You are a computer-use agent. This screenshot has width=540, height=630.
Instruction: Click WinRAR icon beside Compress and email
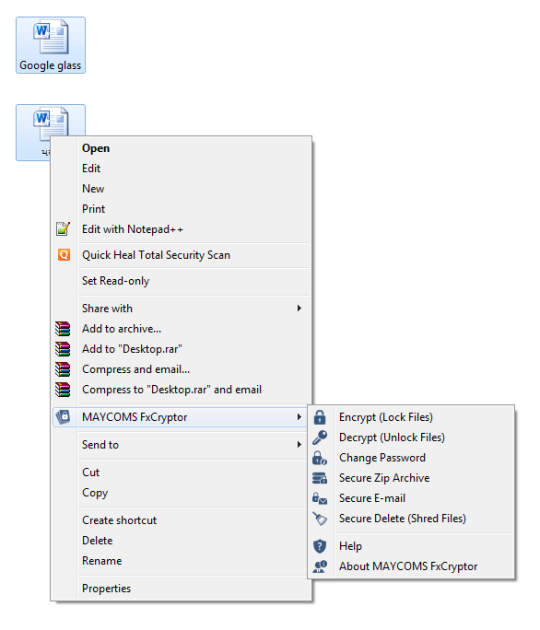coord(63,369)
